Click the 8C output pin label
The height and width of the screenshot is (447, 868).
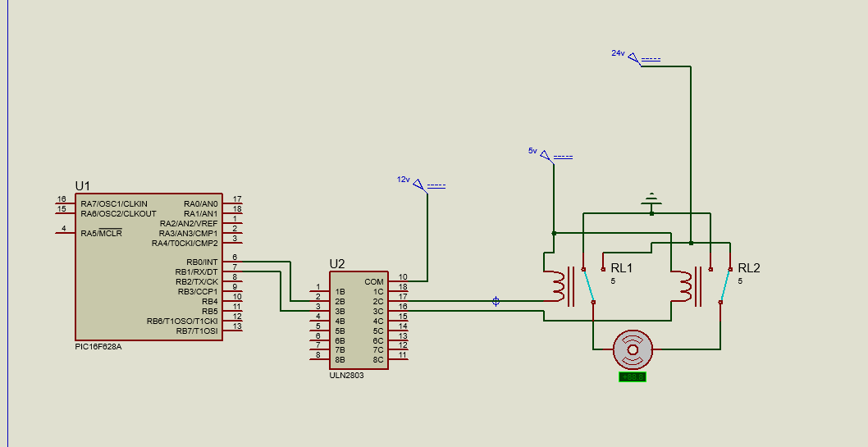tap(378, 360)
